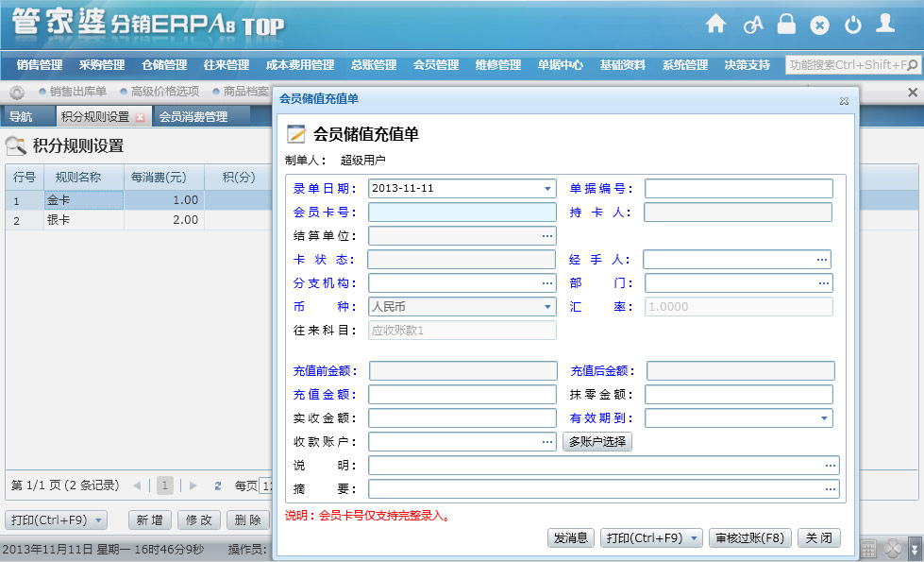
Task: Click the settings gear left of shortcuts bar
Action: coord(17,92)
